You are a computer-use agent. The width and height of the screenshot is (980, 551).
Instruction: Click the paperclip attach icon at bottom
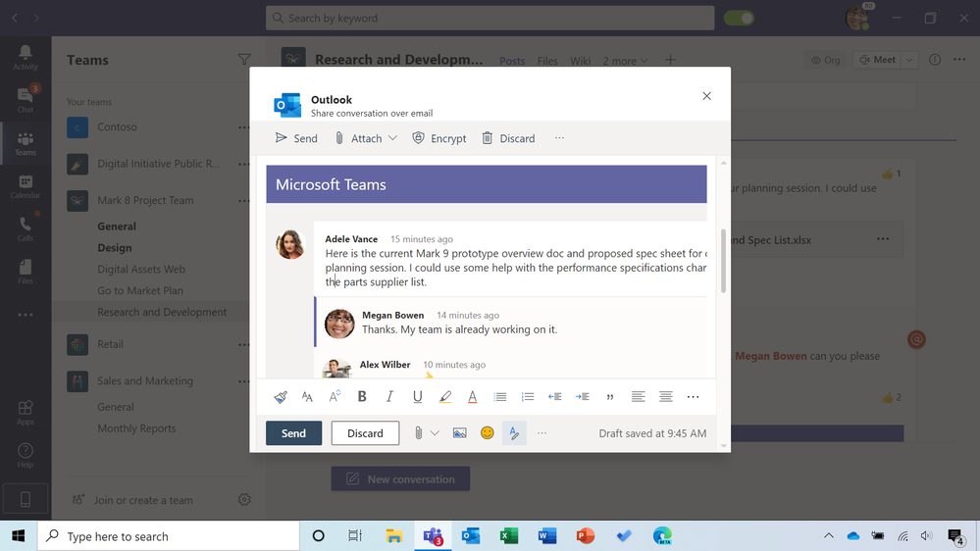(x=418, y=433)
